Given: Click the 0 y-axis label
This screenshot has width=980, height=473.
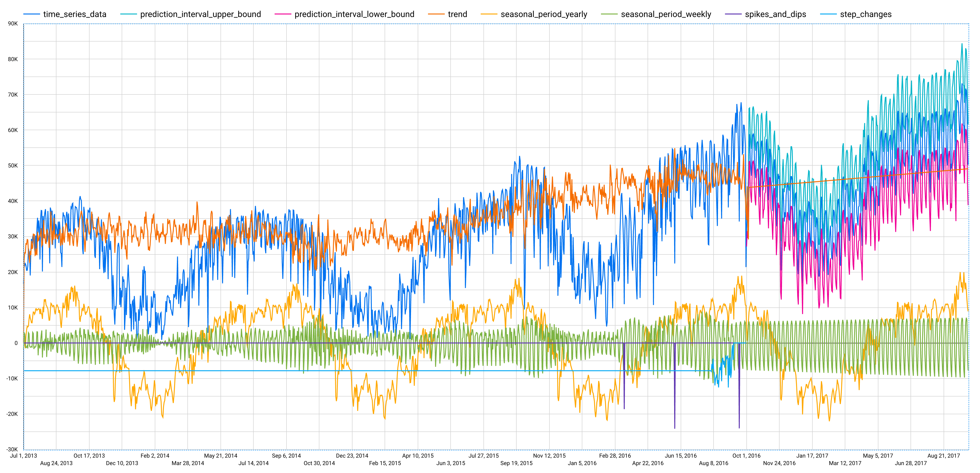Looking at the screenshot, I should pyautogui.click(x=16, y=343).
